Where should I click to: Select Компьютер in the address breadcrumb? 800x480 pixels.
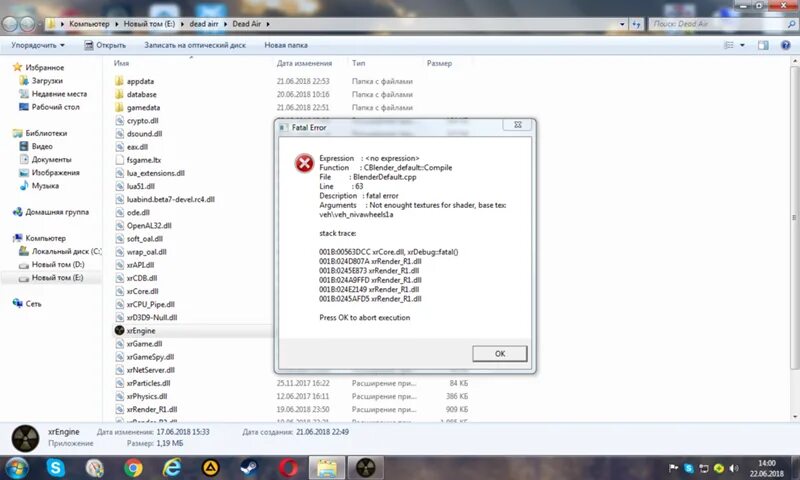[89, 24]
